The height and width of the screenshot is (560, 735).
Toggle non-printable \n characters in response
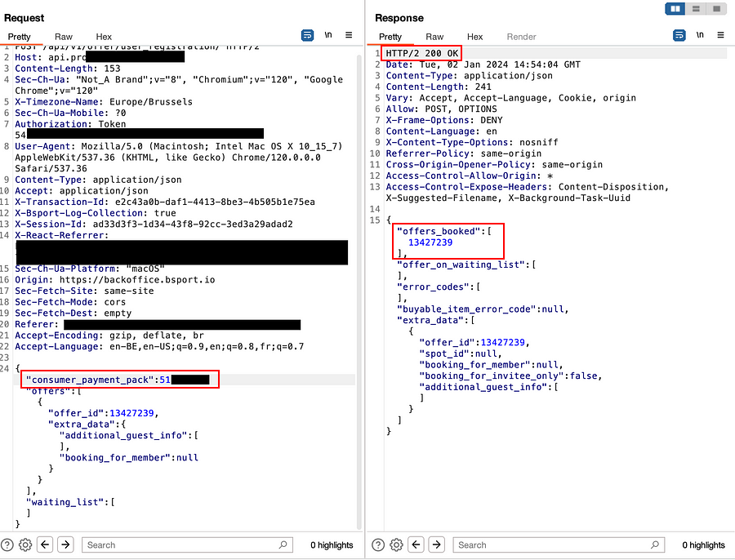pos(700,36)
